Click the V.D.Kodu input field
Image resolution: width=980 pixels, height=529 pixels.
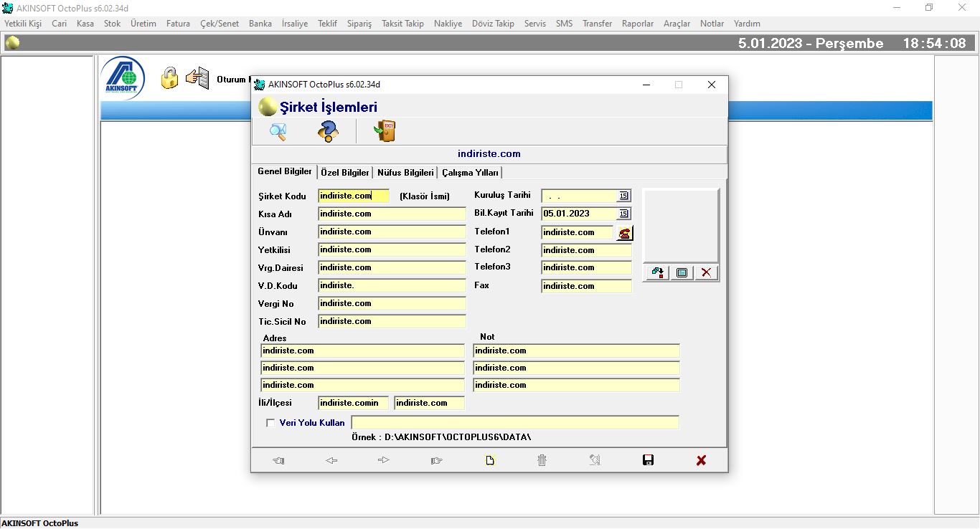(x=392, y=285)
